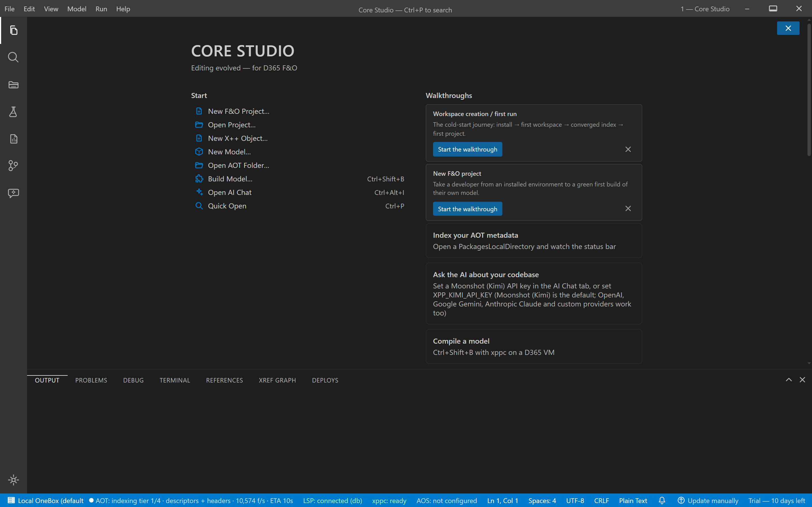Maximize the bottom panel with chevron up
812x507 pixels.
(x=789, y=380)
